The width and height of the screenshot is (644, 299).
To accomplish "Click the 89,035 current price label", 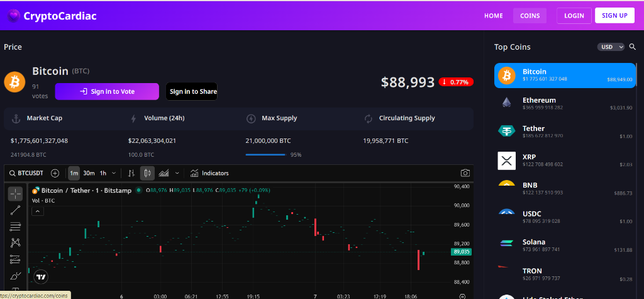I will tap(461, 252).
